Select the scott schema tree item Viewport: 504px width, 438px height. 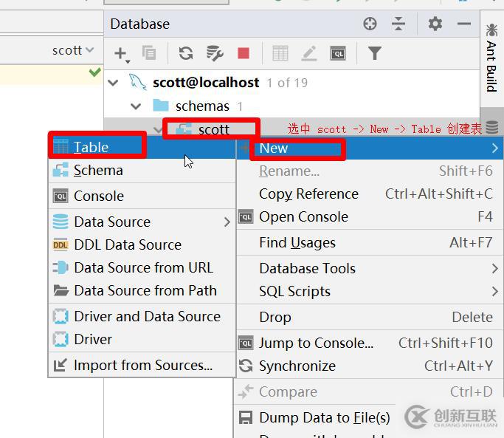pos(214,130)
